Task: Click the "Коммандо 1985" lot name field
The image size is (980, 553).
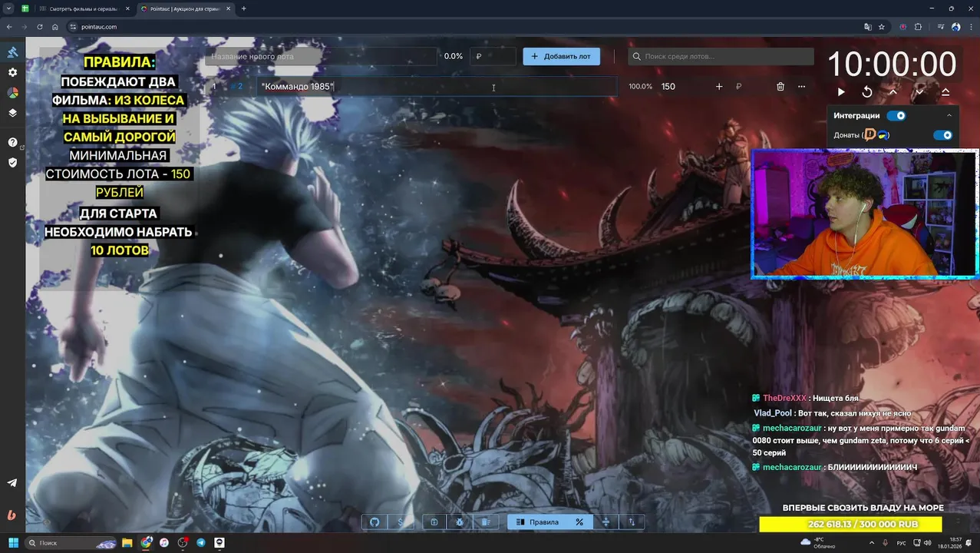Action: pos(437,87)
